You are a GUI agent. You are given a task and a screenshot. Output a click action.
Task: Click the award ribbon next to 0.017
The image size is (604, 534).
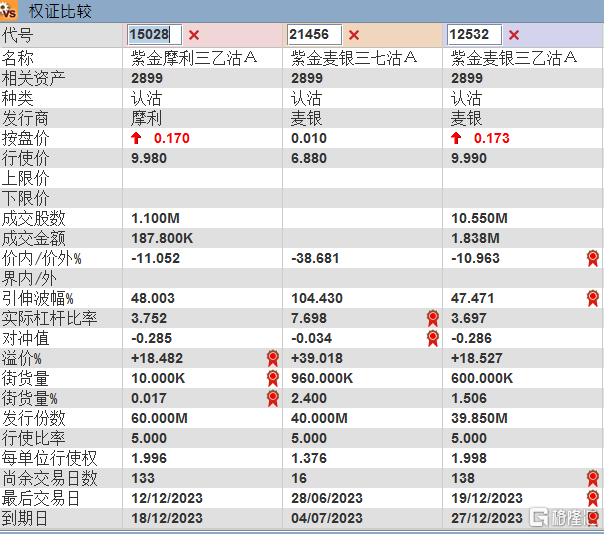tap(273, 398)
